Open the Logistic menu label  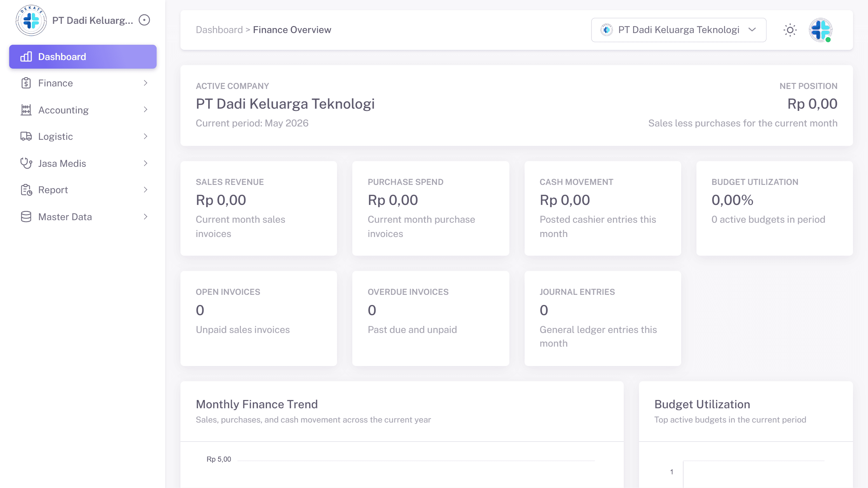click(56, 137)
